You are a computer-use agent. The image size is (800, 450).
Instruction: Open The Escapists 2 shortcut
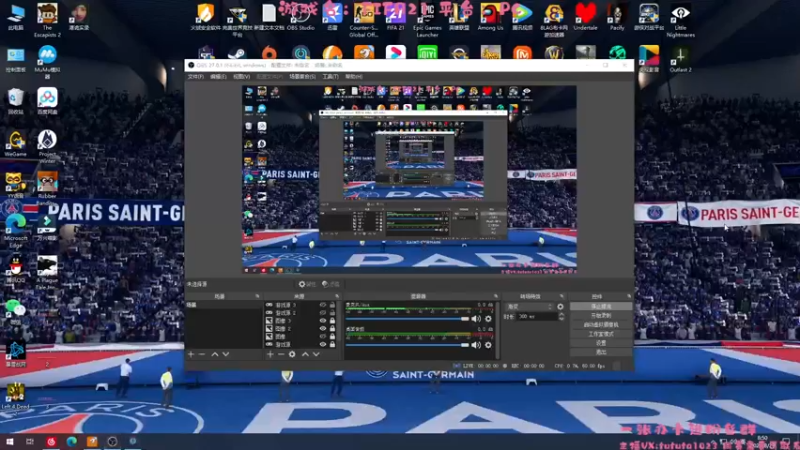click(47, 20)
